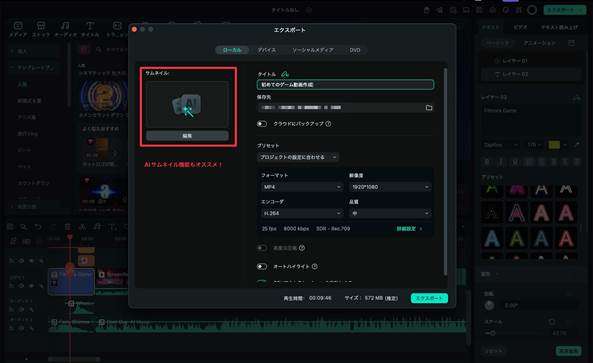Click the olive-green A text preset

pyautogui.click(x=517, y=239)
